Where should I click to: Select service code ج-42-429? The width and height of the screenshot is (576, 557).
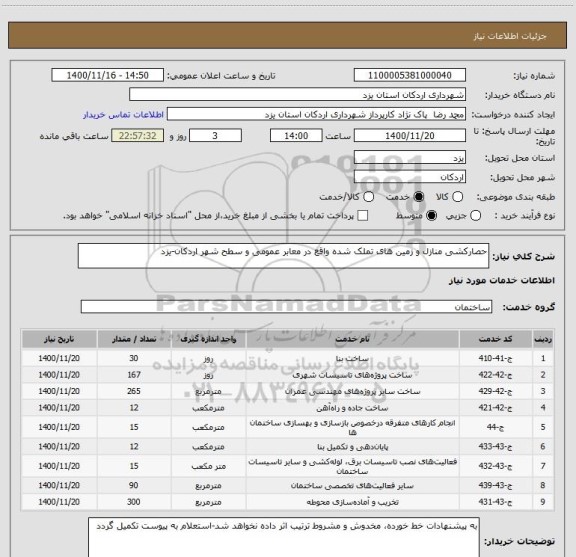pyautogui.click(x=495, y=391)
